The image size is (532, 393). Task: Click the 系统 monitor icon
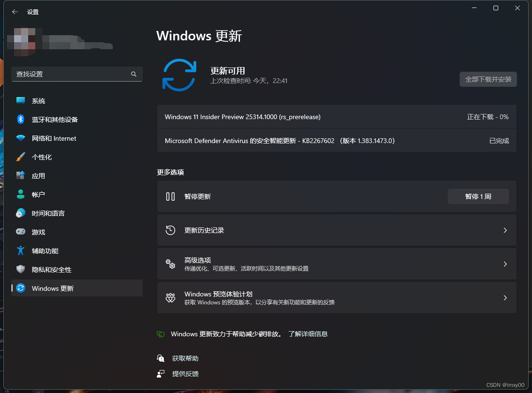[21, 101]
